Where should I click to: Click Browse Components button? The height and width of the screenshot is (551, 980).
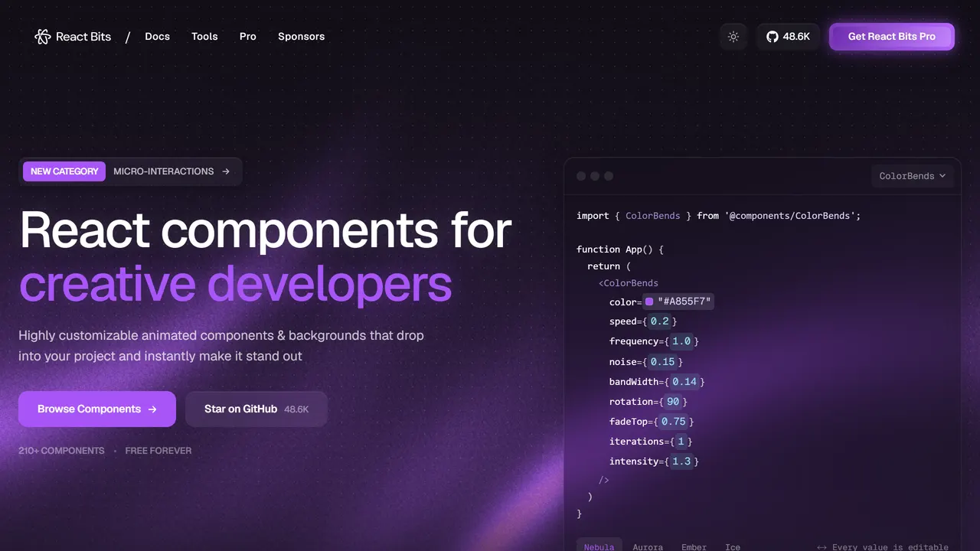(97, 409)
